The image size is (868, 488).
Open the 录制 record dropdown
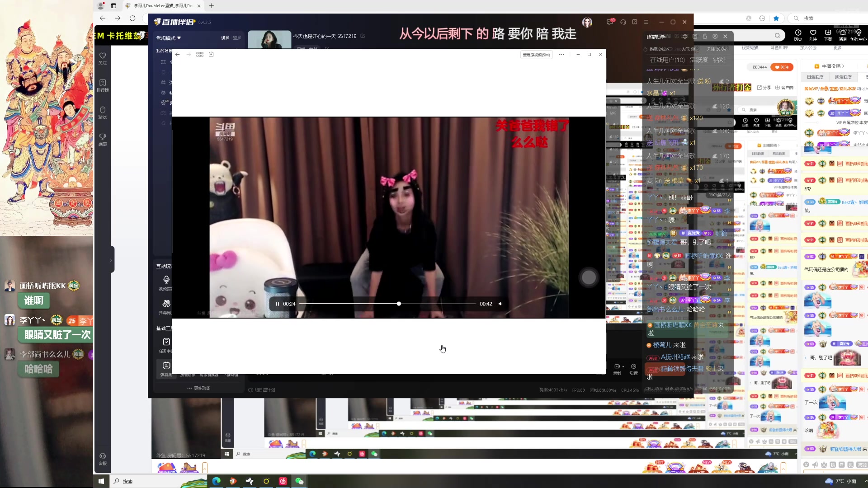pos(618,369)
